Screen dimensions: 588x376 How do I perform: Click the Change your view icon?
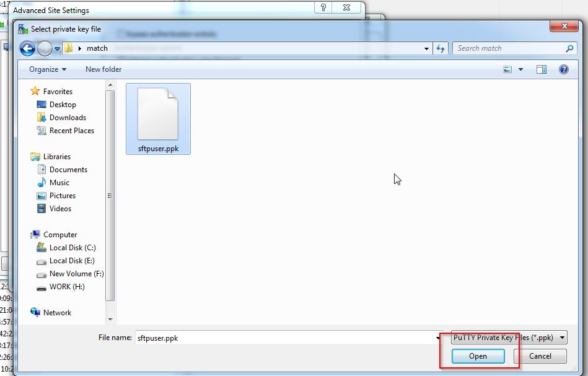(508, 69)
